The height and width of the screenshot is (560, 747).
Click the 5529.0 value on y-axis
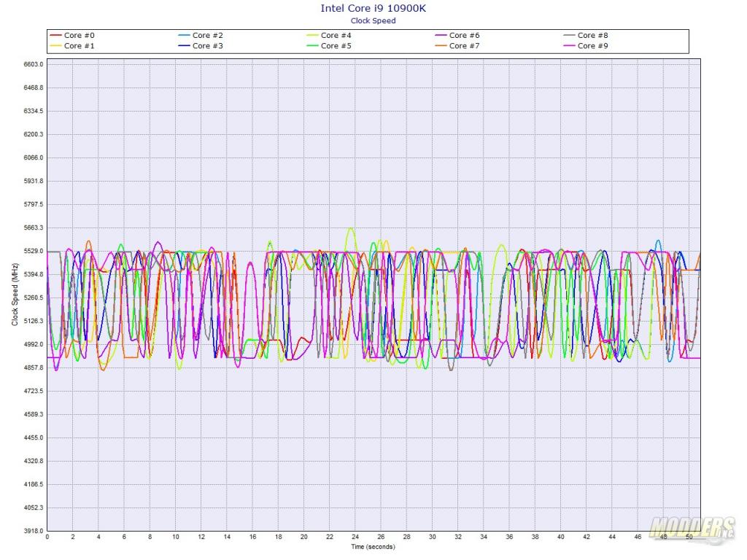point(34,251)
